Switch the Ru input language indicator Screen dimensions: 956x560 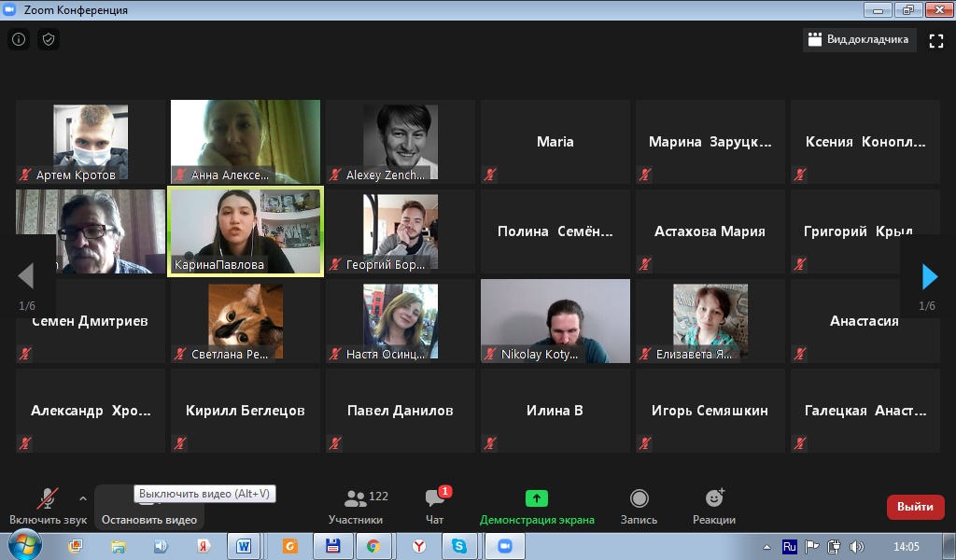tap(789, 546)
